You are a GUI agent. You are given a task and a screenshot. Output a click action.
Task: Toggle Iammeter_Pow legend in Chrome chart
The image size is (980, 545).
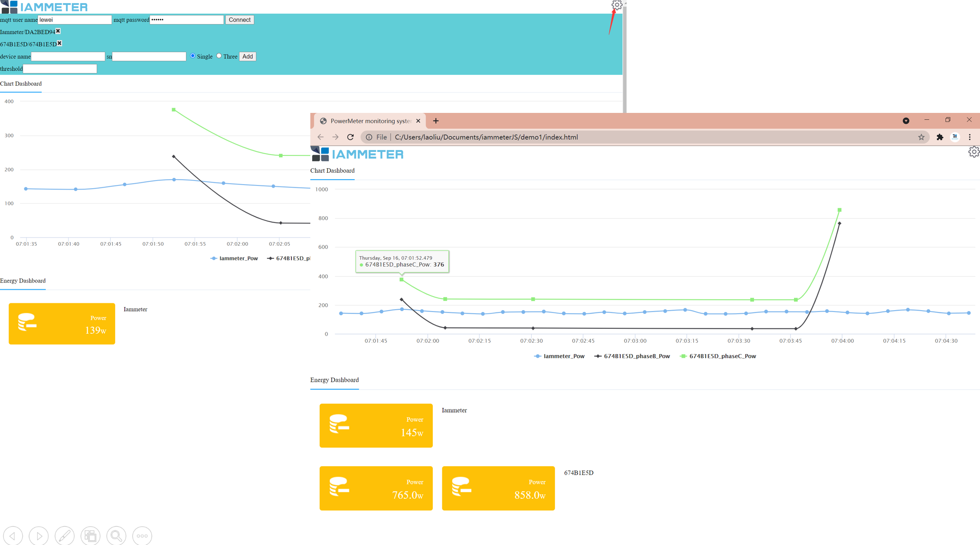(559, 356)
